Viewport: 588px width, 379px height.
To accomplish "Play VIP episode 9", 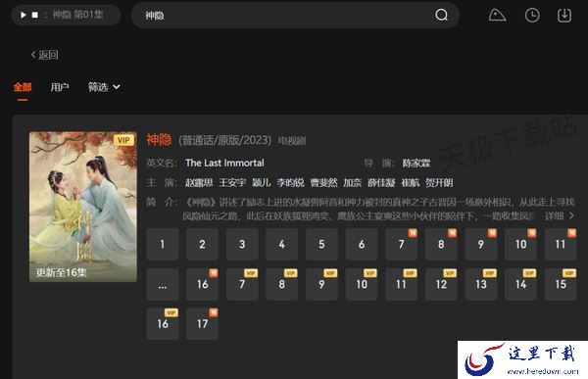I will tap(321, 284).
